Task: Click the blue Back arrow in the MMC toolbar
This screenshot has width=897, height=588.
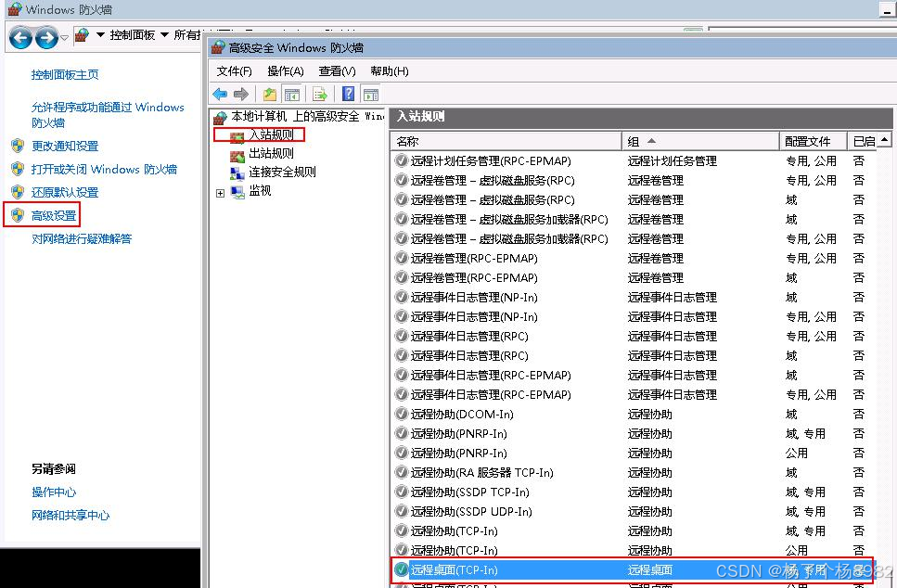Action: point(220,95)
